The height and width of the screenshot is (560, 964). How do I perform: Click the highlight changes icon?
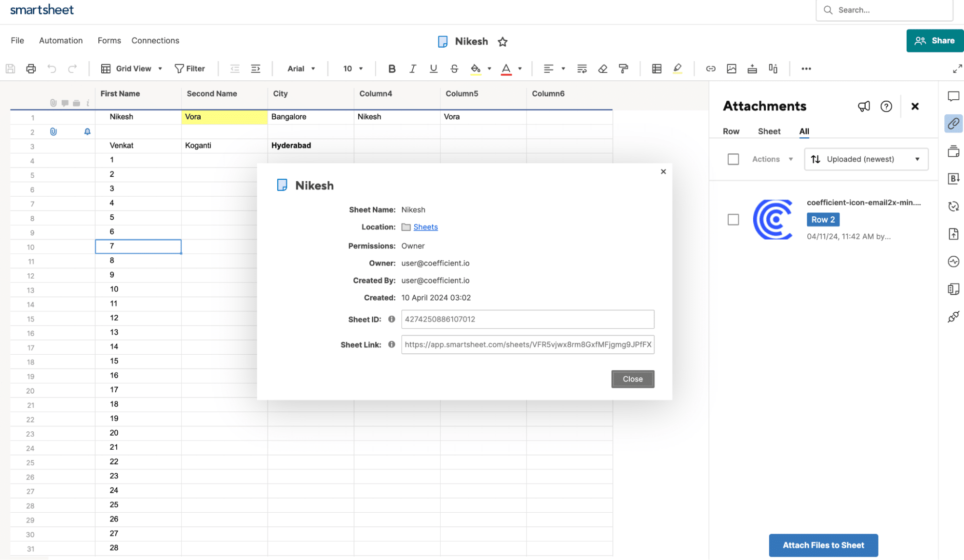click(x=677, y=68)
